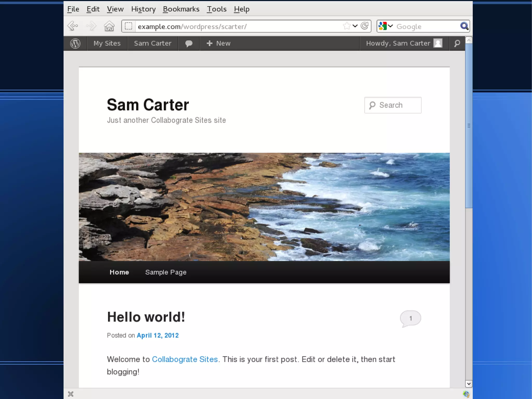Click the WordPress logo in admin bar
The image size is (532, 399).
tap(75, 43)
